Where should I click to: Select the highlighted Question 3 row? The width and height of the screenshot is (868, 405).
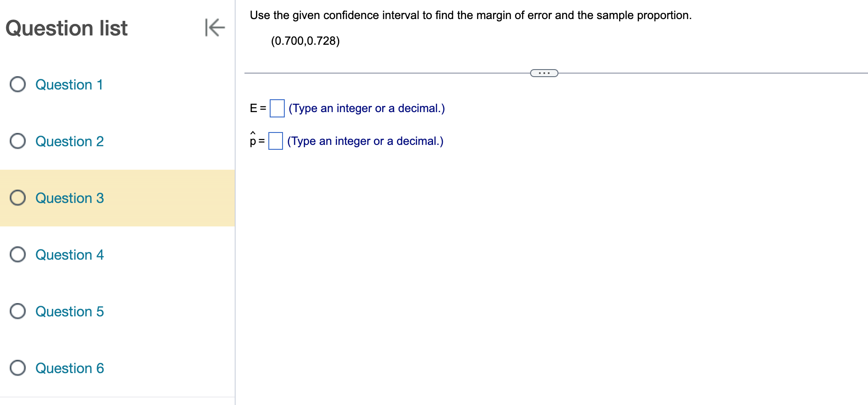coord(117,198)
